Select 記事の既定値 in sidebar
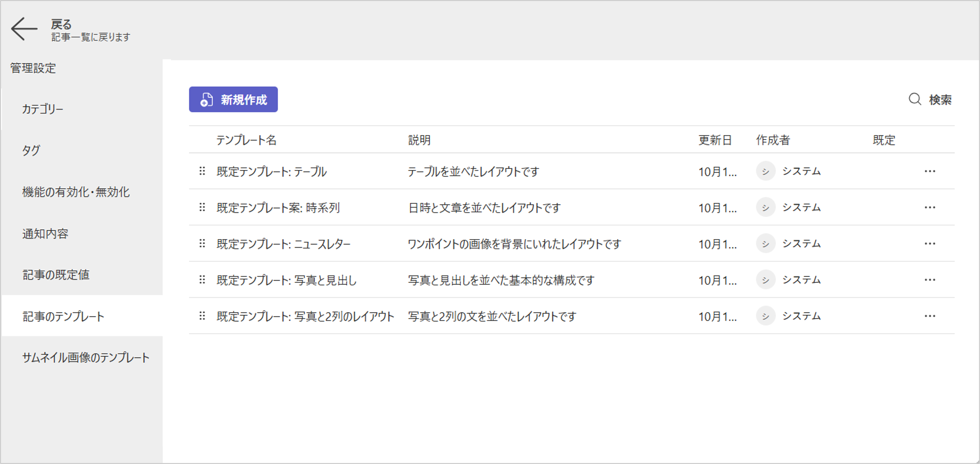Image resolution: width=980 pixels, height=464 pixels. tap(82, 274)
